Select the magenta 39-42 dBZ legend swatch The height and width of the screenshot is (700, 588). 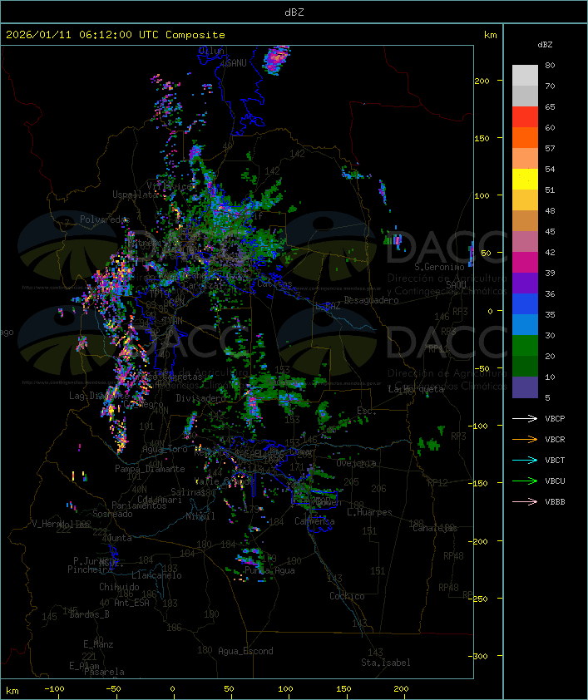coord(525,262)
